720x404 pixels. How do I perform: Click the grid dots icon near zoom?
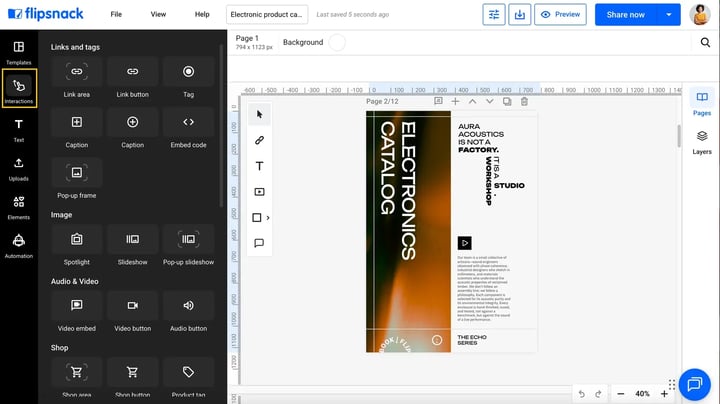(672, 384)
